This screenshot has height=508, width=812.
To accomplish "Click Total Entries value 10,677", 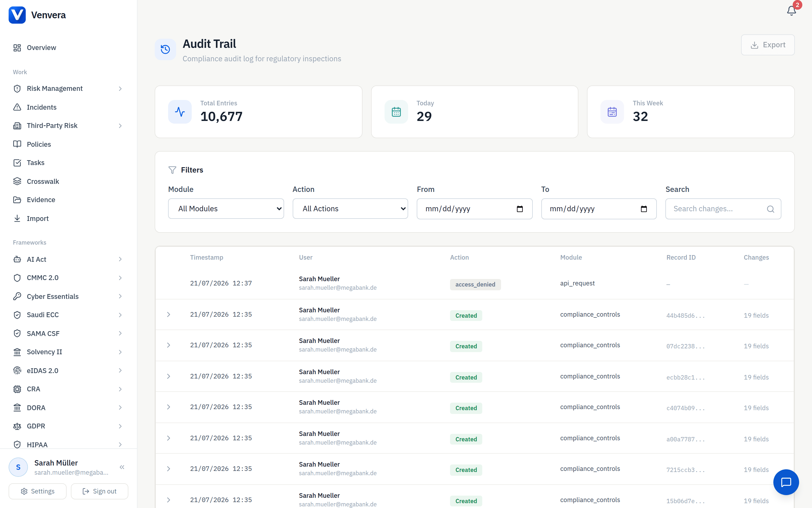I will tap(222, 117).
